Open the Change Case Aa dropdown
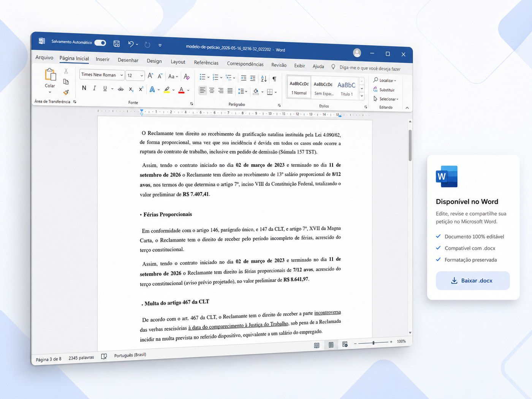 click(x=173, y=76)
